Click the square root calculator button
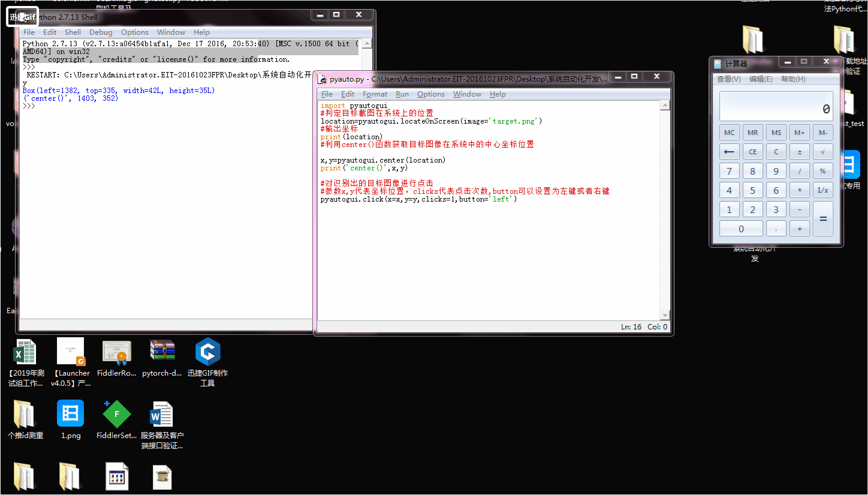The image size is (868, 495). (x=823, y=152)
